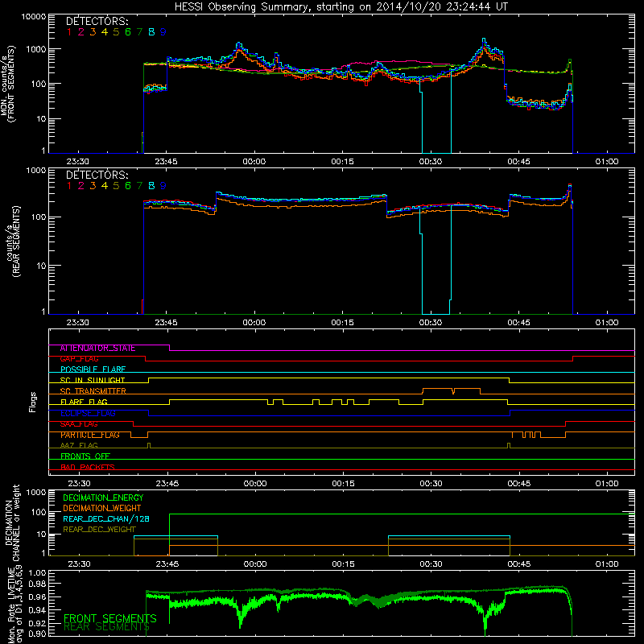Click 01:00 time label under decimation plot
The image size is (644, 644).
tap(607, 564)
